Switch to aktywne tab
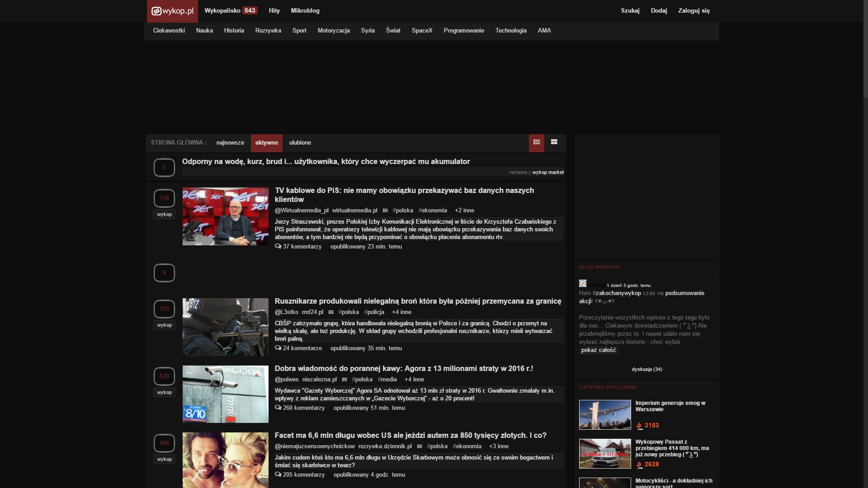 coord(267,142)
